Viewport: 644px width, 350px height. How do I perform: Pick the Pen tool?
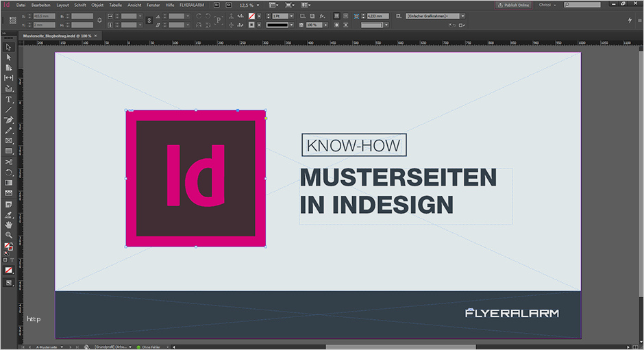click(9, 120)
